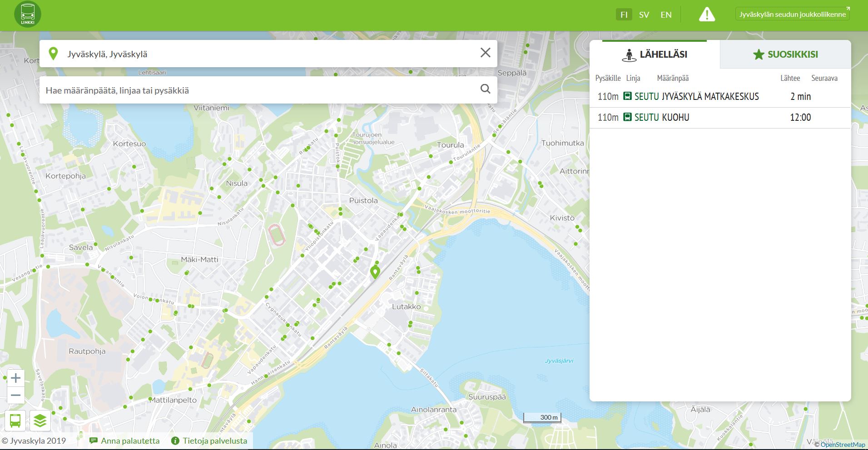Image resolution: width=868 pixels, height=450 pixels.
Task: Switch language to Swedish SV
Action: click(x=644, y=15)
